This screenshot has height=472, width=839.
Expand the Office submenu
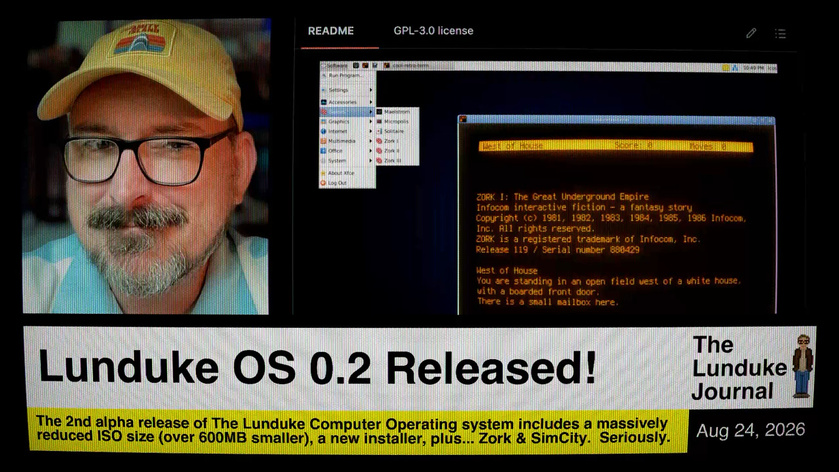click(347, 151)
